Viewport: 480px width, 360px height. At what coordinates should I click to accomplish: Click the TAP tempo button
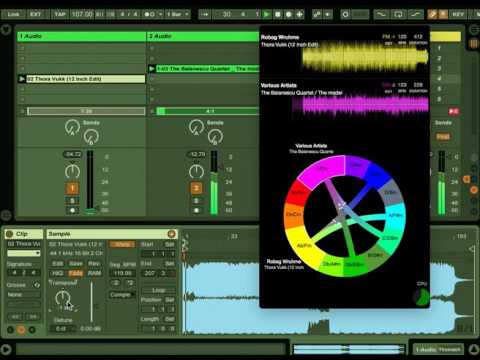(x=60, y=14)
